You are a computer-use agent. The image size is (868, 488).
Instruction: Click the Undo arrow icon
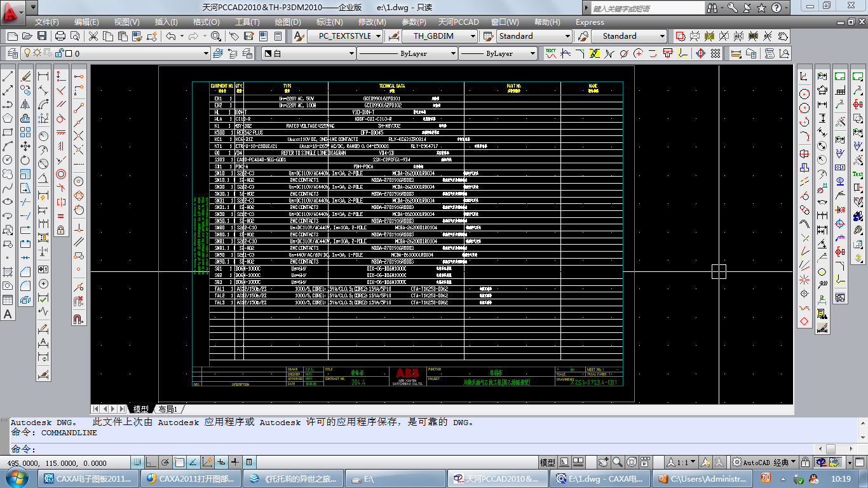pos(171,36)
